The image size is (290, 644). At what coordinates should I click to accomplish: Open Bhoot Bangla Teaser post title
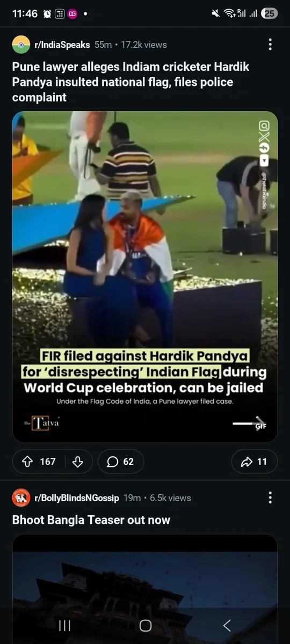click(91, 520)
